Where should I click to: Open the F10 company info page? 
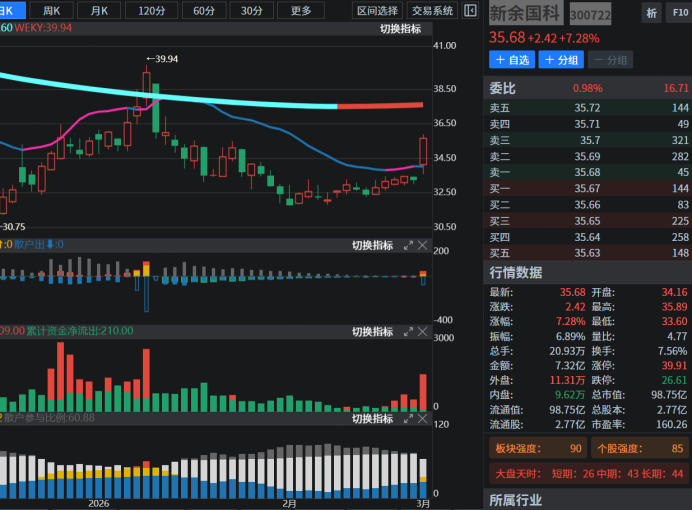click(677, 14)
